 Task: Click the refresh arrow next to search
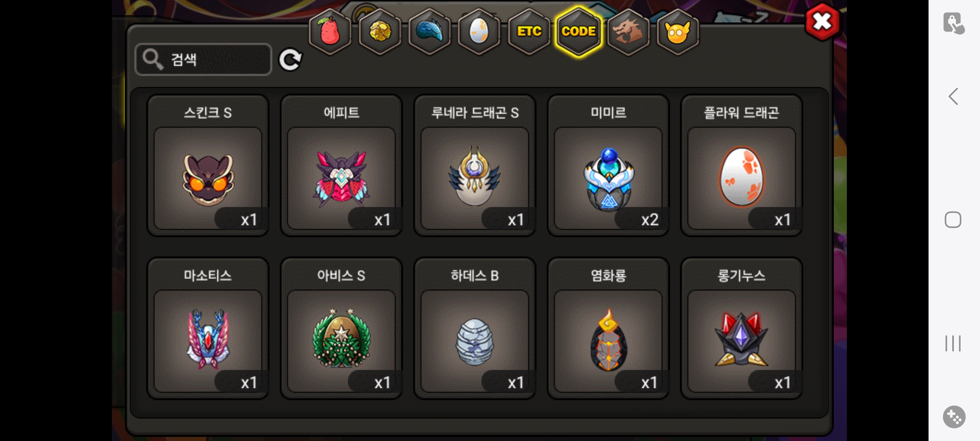click(290, 60)
